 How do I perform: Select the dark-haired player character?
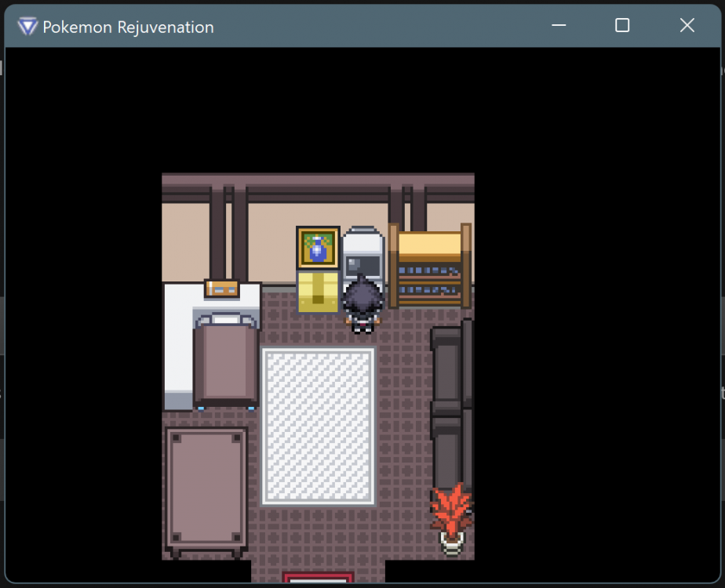click(363, 304)
